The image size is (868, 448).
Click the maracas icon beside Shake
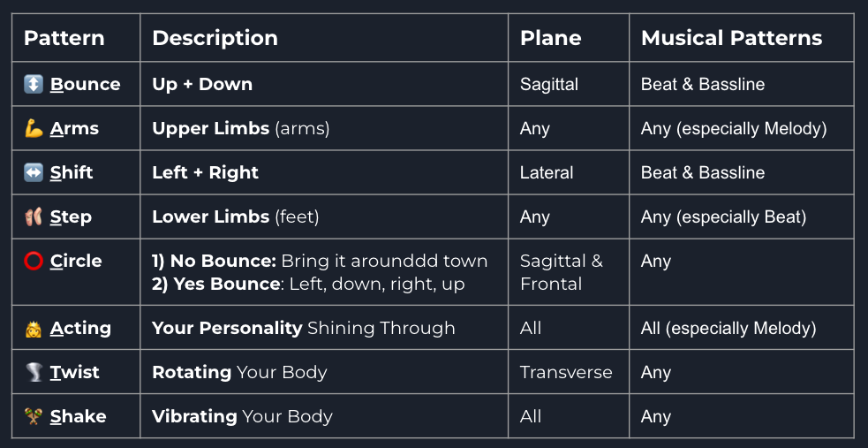[x=34, y=417]
